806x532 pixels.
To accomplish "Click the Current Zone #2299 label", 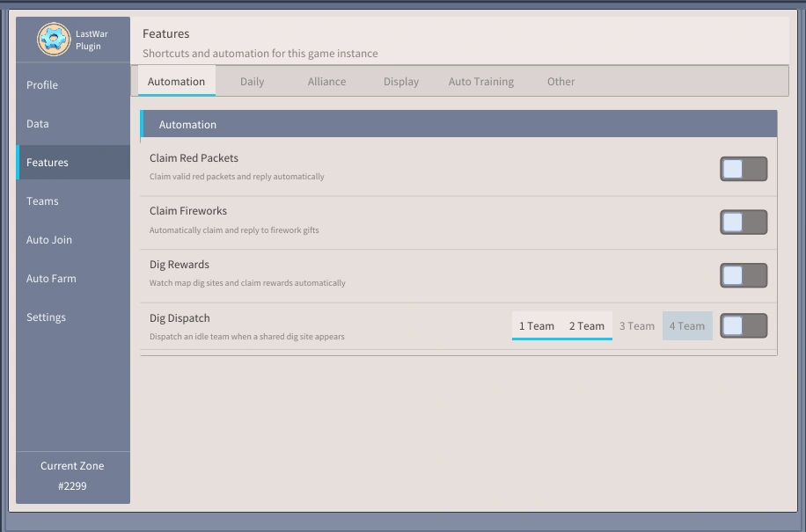I will click(x=72, y=476).
